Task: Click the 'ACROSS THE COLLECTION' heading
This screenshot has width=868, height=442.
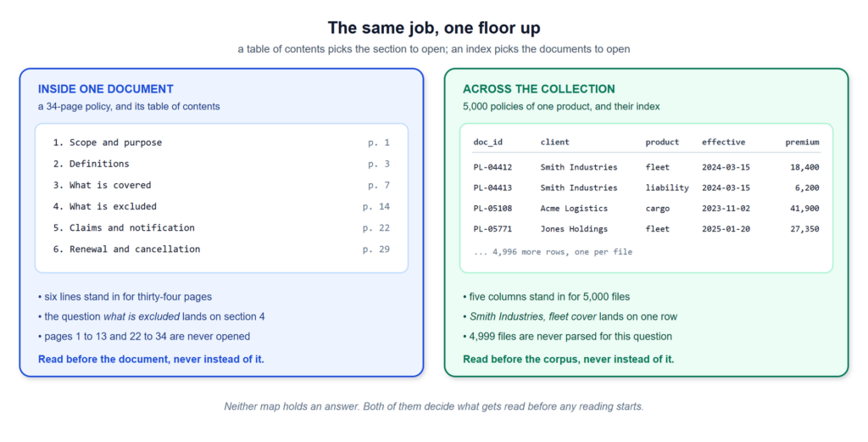Action: (538, 89)
